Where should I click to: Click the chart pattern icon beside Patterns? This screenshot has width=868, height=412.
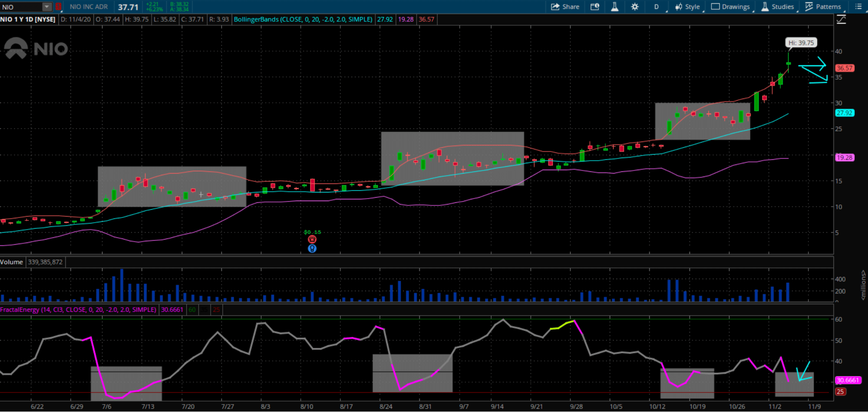809,7
